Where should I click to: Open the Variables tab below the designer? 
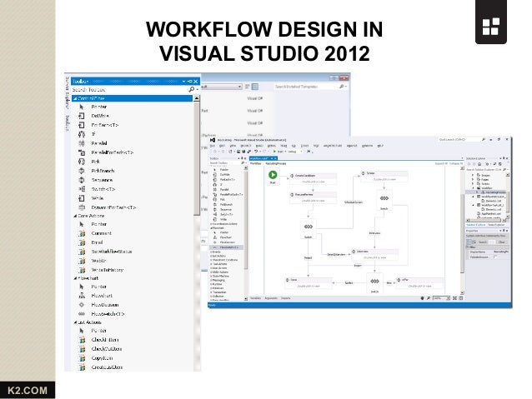pyautogui.click(x=255, y=298)
